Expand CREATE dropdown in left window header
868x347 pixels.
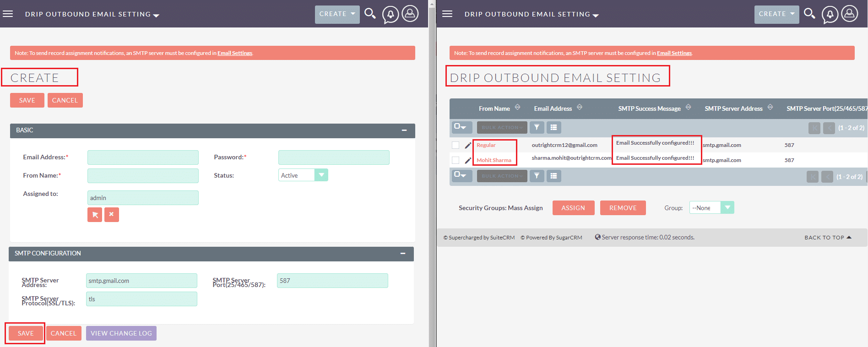click(x=337, y=14)
